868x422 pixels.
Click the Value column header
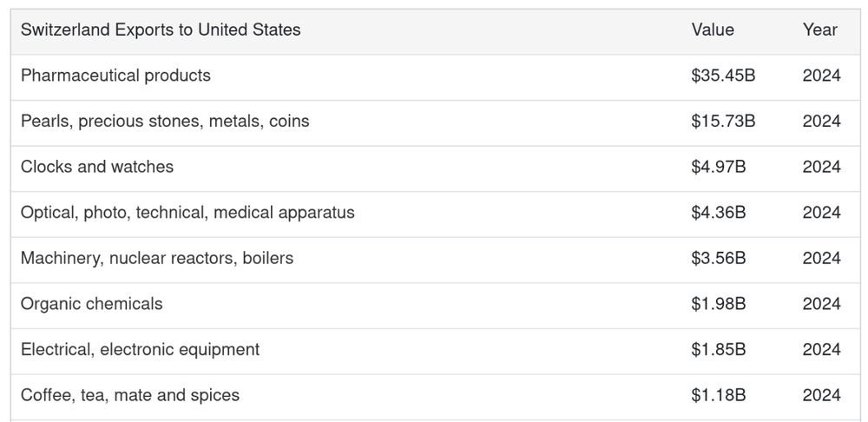tap(713, 30)
